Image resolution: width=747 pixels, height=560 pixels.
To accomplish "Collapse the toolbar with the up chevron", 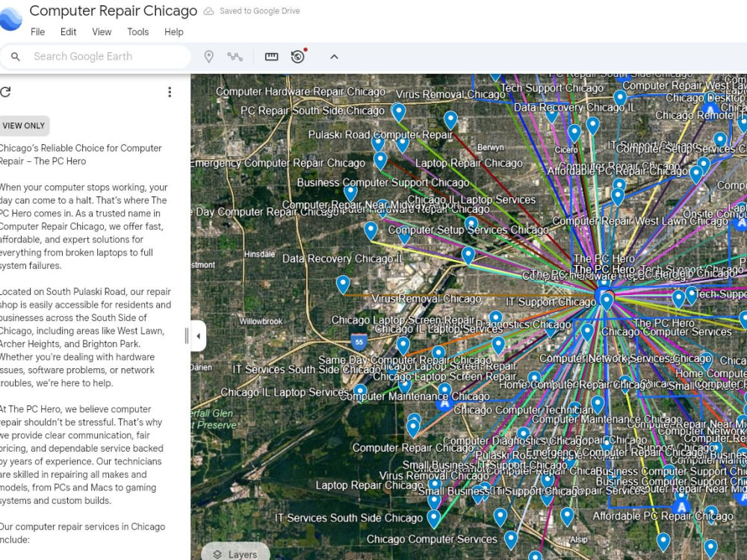I will pyautogui.click(x=334, y=57).
